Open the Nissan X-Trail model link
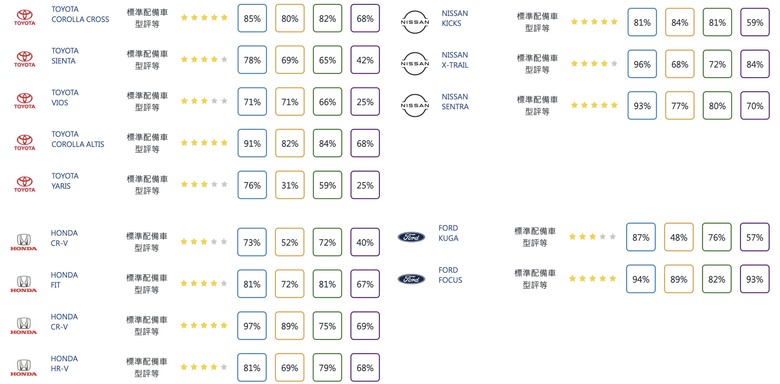 coord(455,60)
